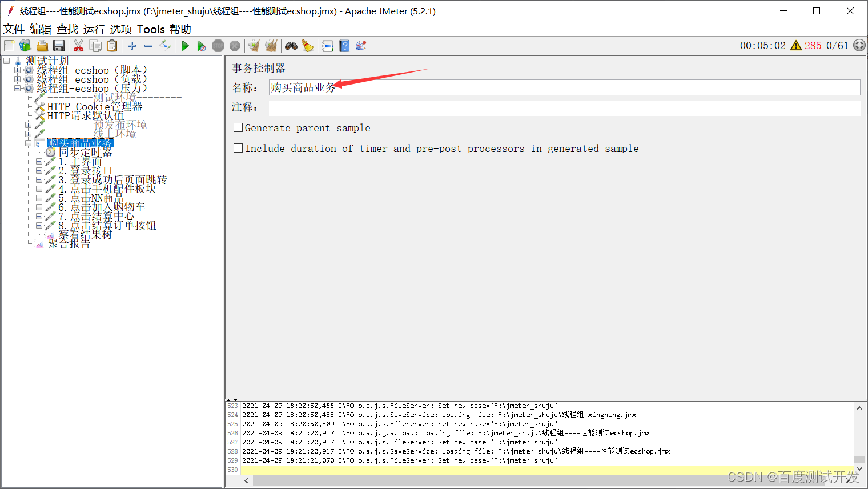Clear current results with broom-gear icon
Image resolution: width=868 pixels, height=489 pixels.
[x=254, y=46]
